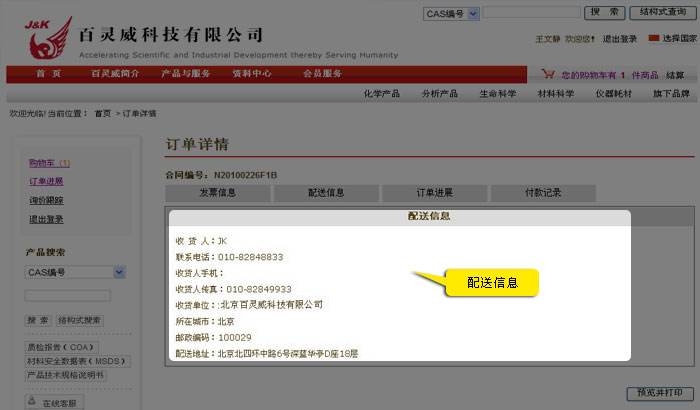
Task: Open the 购物车 (1) sidebar link
Action: click(49, 163)
